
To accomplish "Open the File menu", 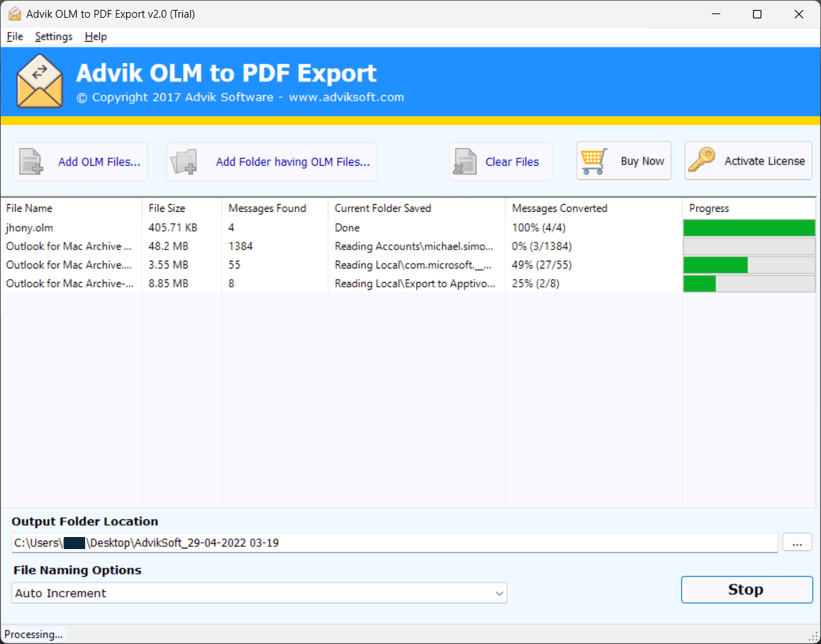I will (x=15, y=37).
